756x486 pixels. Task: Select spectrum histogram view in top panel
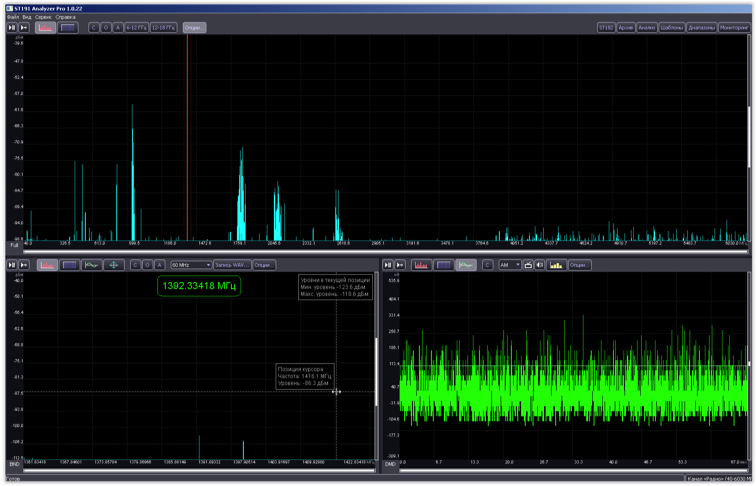click(x=46, y=28)
